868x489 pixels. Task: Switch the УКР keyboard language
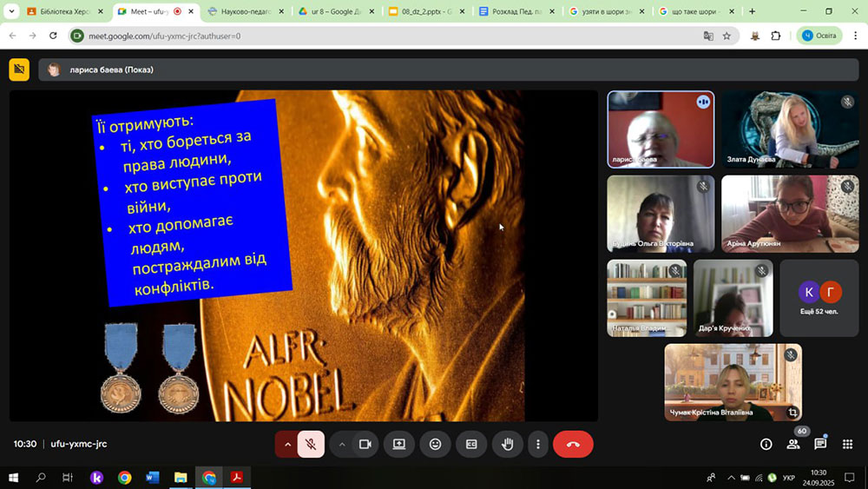[x=789, y=478]
